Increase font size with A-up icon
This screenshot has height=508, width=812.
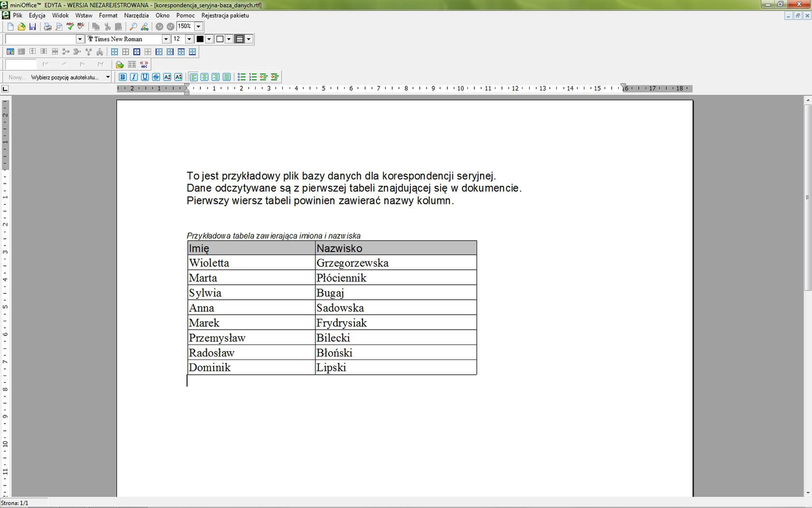click(x=178, y=77)
